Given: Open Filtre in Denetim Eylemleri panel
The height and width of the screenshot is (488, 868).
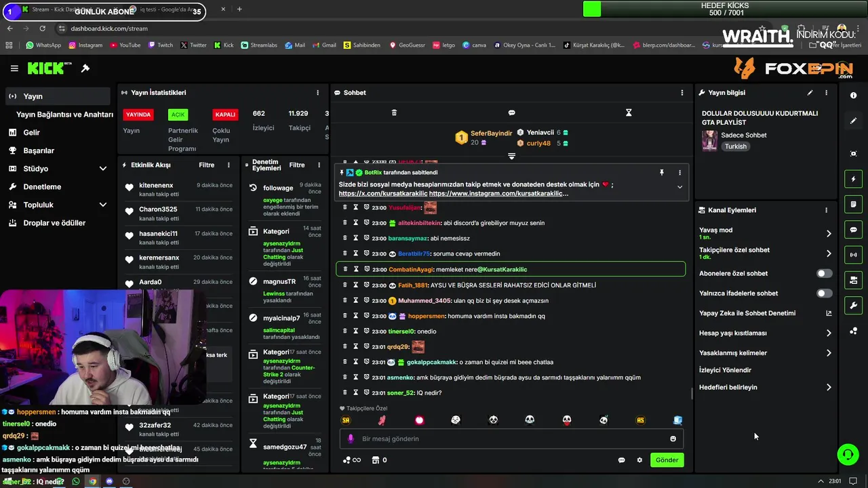Looking at the screenshot, I should 297,165.
